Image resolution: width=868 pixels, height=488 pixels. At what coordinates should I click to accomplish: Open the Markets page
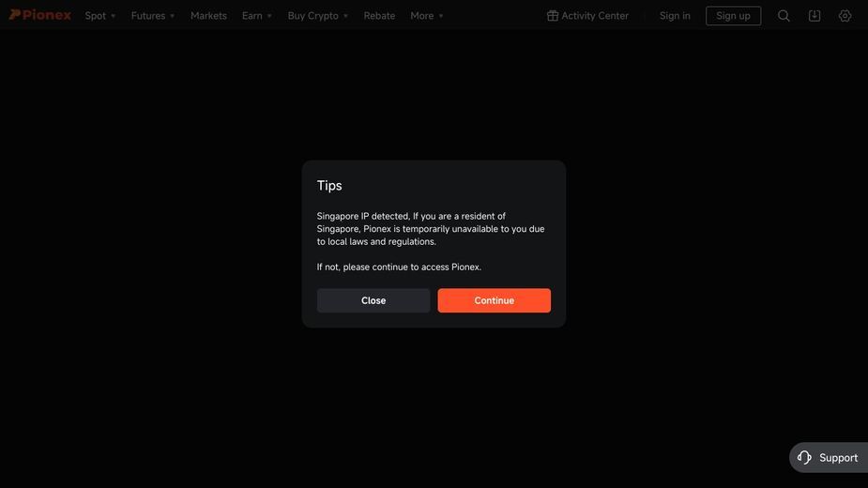[208, 16]
